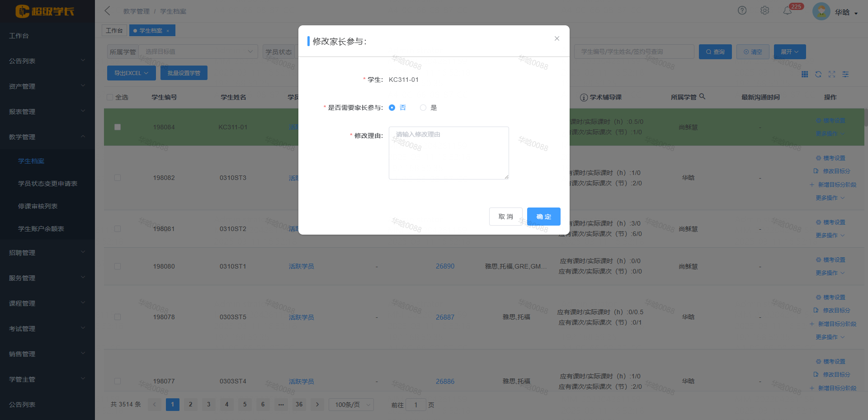
Task: Open the 100条/页 page size selector
Action: click(351, 405)
